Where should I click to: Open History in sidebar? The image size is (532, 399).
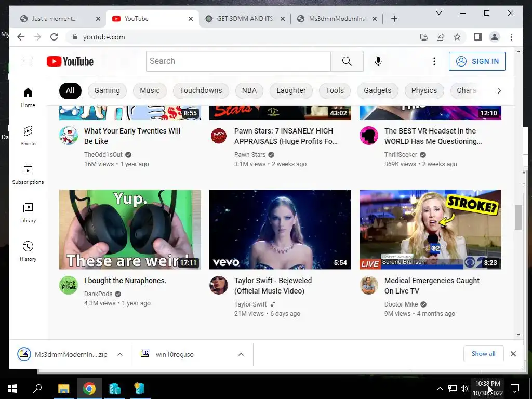point(28,251)
